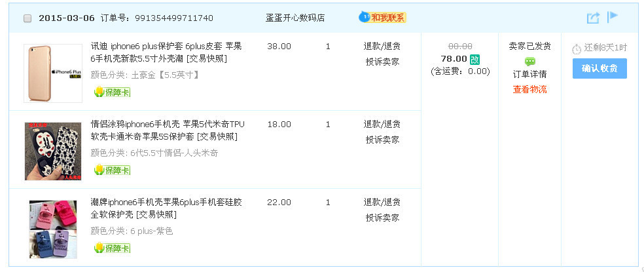Viewport: 644px width, 272px height.
Task: Open the Mickey pattern case thumbnail
Action: pos(44,151)
